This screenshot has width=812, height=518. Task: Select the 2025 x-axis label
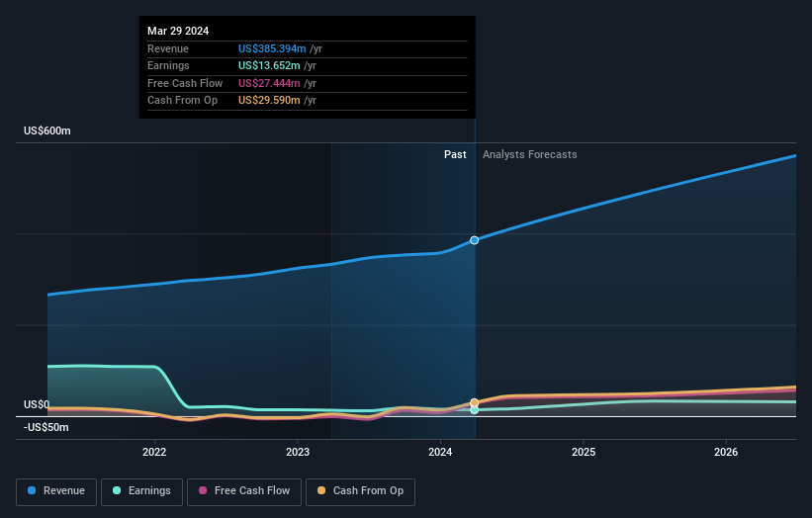click(584, 453)
